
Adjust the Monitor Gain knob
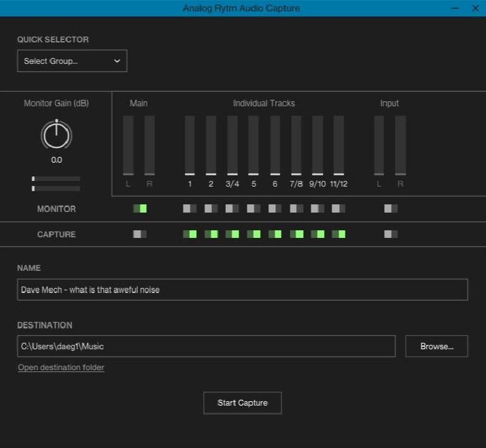tap(56, 135)
